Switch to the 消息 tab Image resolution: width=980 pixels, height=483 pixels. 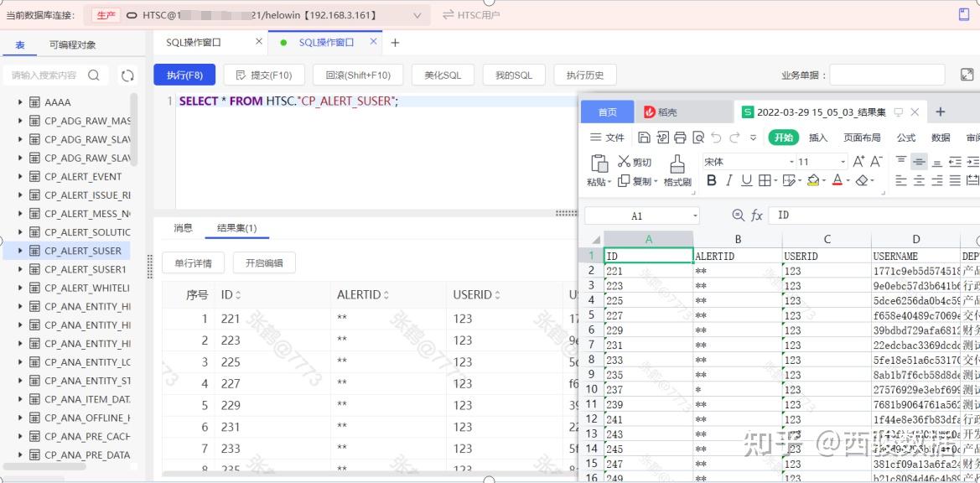[183, 228]
